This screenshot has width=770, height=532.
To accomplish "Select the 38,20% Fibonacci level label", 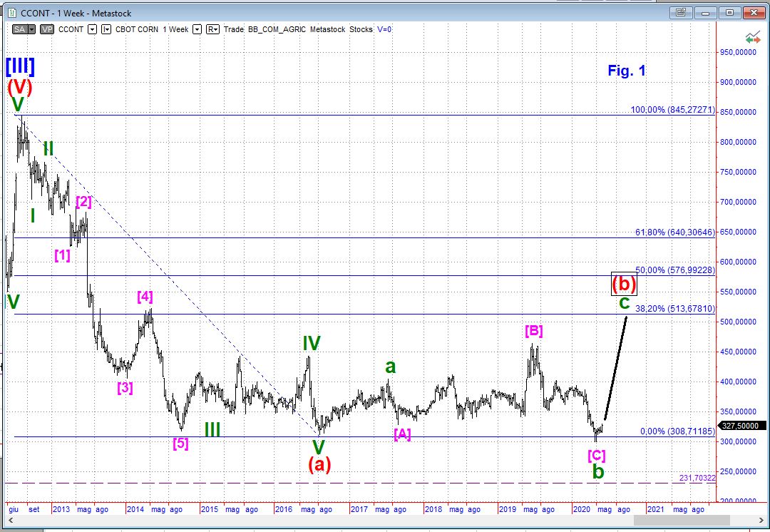I will (x=674, y=309).
